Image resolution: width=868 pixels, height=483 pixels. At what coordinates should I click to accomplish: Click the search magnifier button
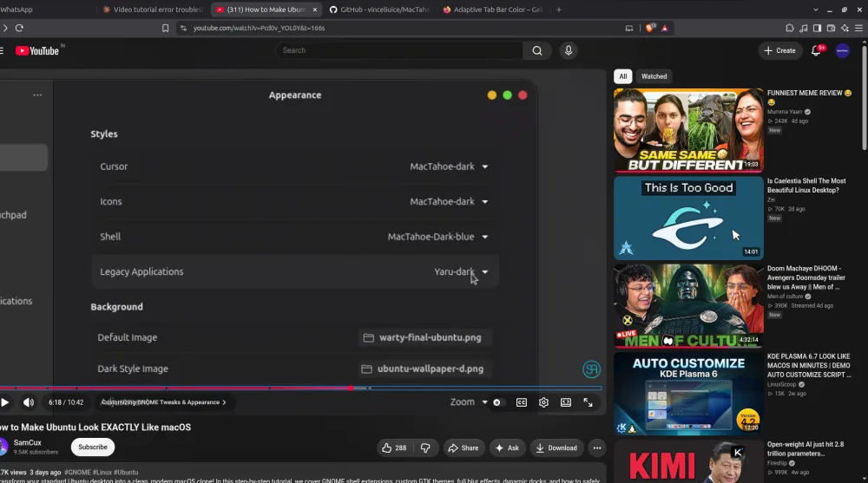[x=537, y=50]
